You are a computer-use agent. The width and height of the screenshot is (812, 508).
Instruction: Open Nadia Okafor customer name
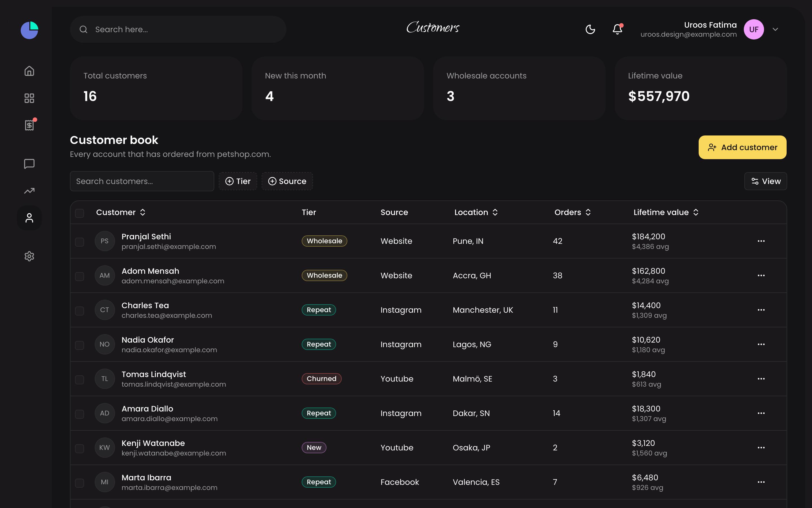148,340
